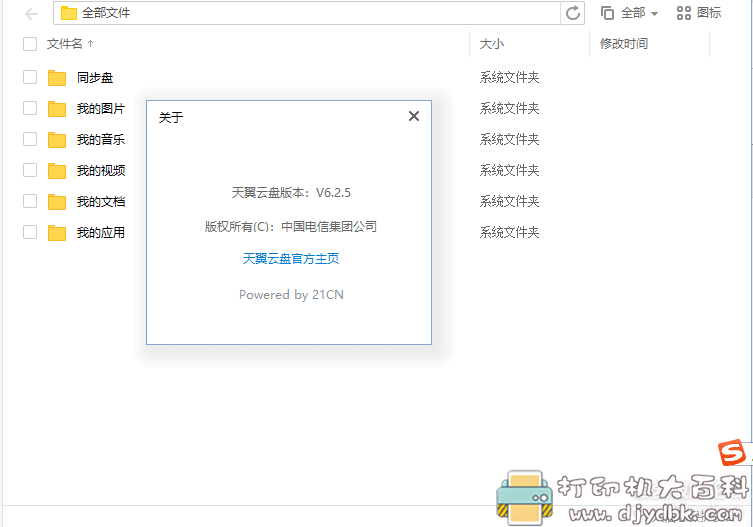Screen dimensions: 753x527
Task: Select the 我的音乐 folder name
Action: point(101,140)
